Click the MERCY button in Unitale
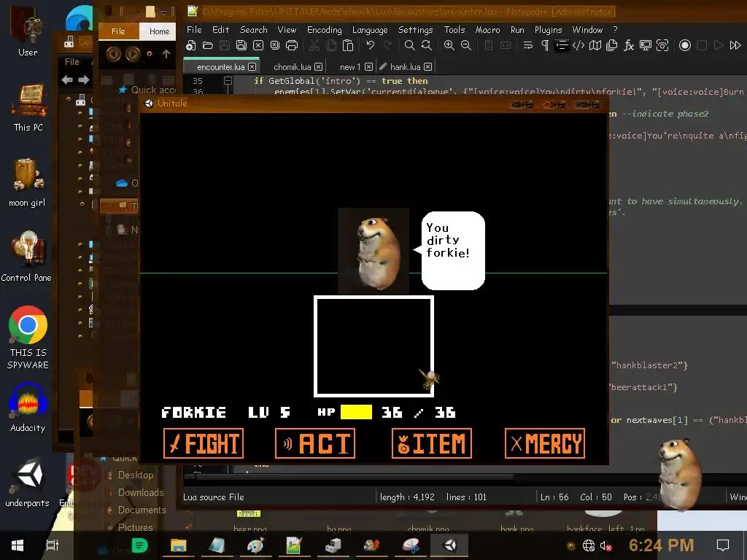Screen dimensions: 747x560 pyautogui.click(x=544, y=443)
